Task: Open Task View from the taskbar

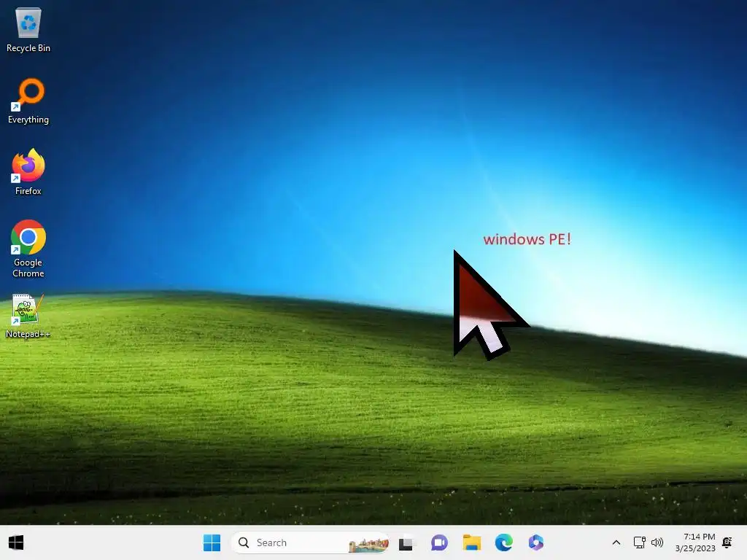Action: [407, 542]
